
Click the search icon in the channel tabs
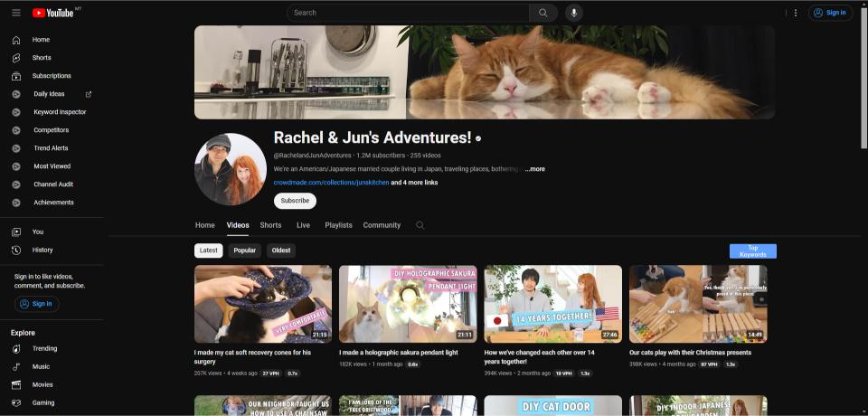pos(420,225)
